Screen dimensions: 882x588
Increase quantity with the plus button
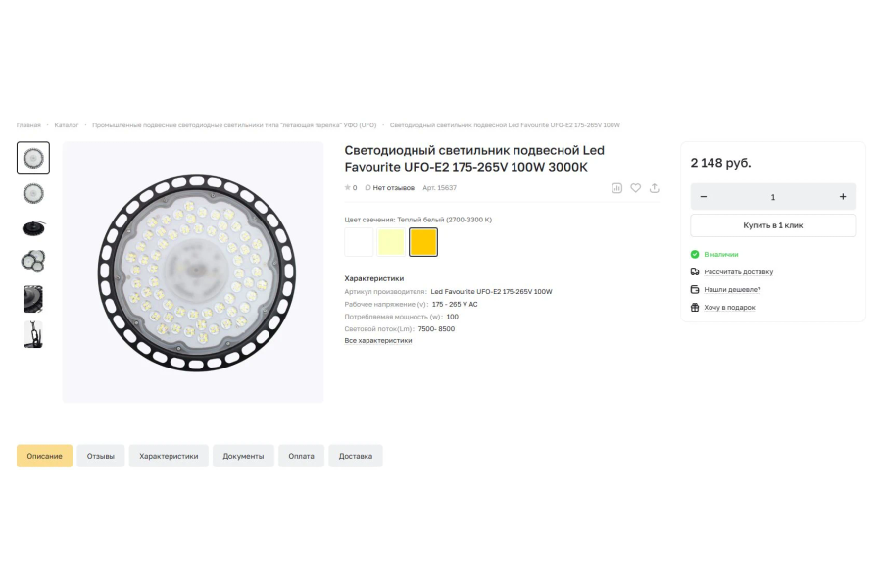coord(843,197)
